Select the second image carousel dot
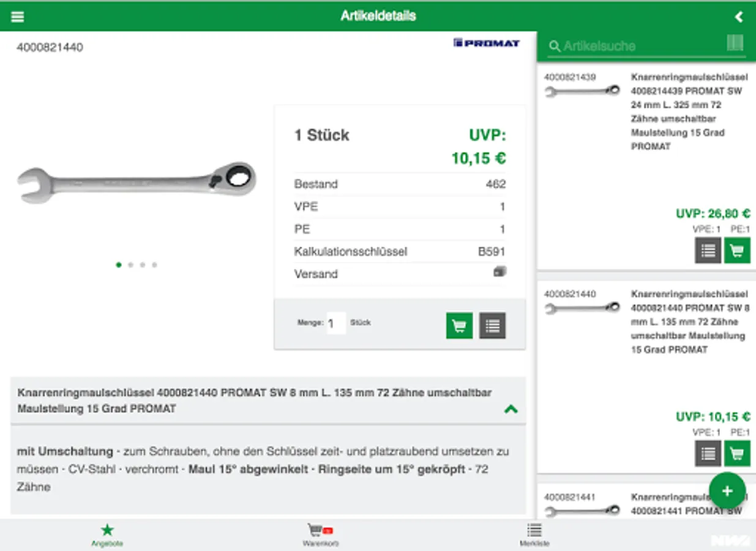The image size is (756, 551). tap(130, 265)
